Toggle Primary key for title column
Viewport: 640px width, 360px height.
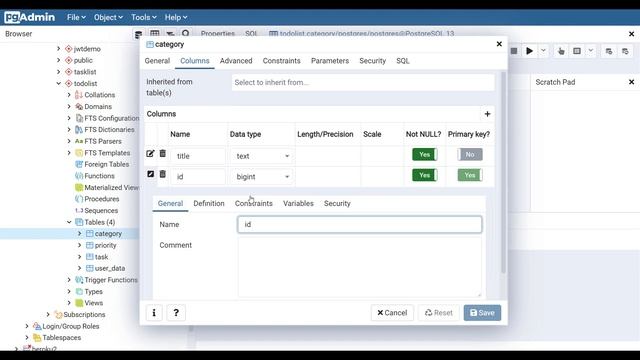click(x=470, y=154)
